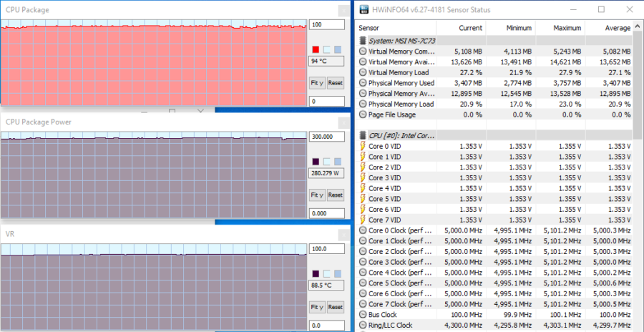Click the sensor list scrollbar up arrow
Image resolution: width=644 pixels, height=332 pixels.
click(x=638, y=27)
